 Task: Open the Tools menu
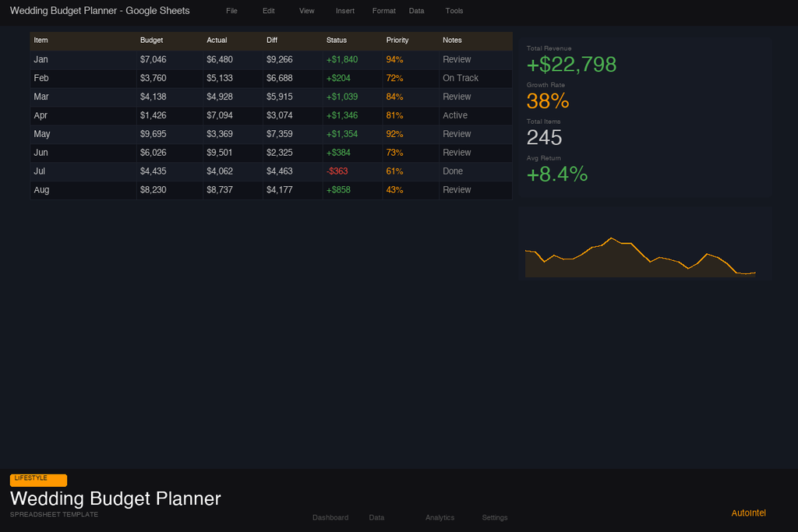454,11
